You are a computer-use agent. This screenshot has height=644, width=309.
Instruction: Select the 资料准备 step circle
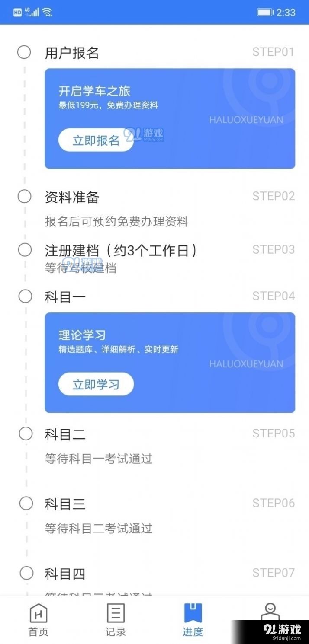pyautogui.click(x=25, y=197)
